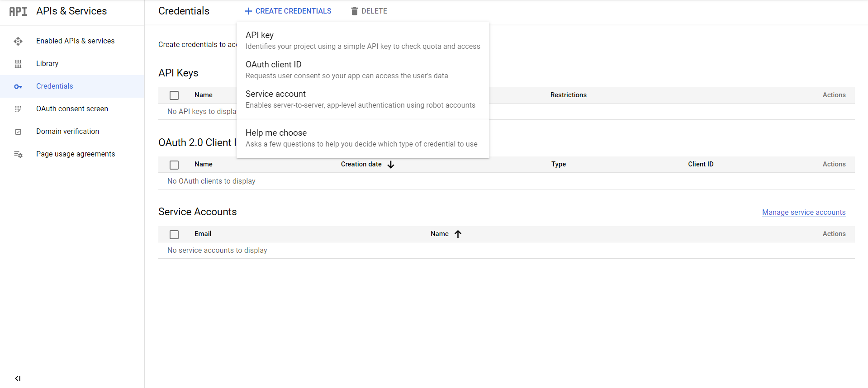This screenshot has width=868, height=388.
Task: Click the OAuth consent screen icon
Action: coord(18,109)
